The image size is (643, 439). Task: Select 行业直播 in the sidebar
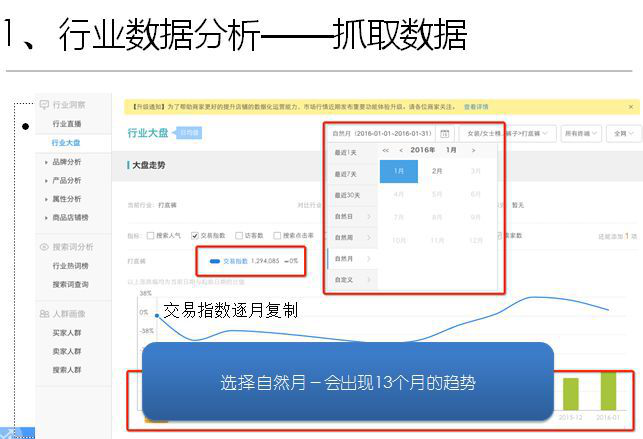[67, 124]
